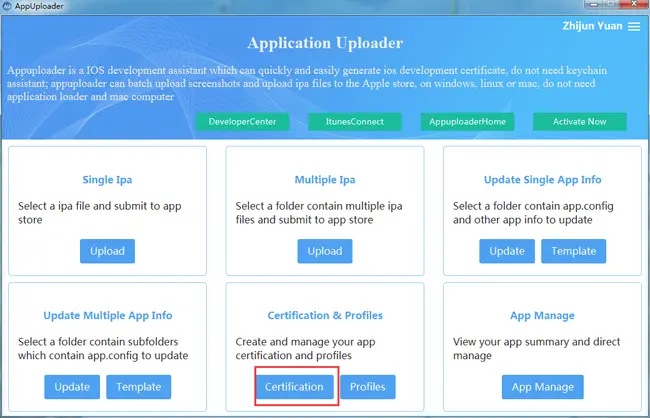Select the Multiple Ipa card heading
The image size is (650, 418).
[325, 180]
